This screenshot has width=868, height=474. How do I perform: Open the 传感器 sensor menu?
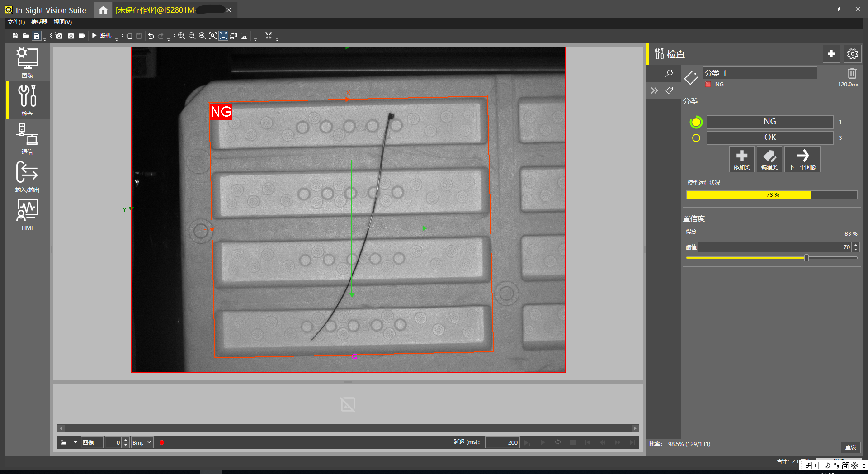tap(39, 22)
